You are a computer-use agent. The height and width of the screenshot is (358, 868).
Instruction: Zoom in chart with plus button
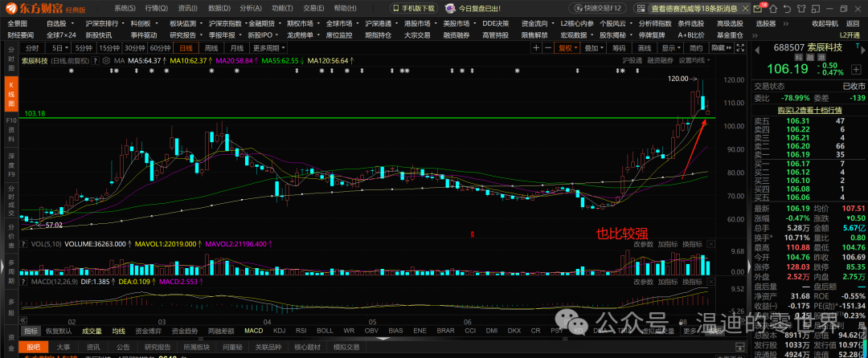tap(536, 48)
